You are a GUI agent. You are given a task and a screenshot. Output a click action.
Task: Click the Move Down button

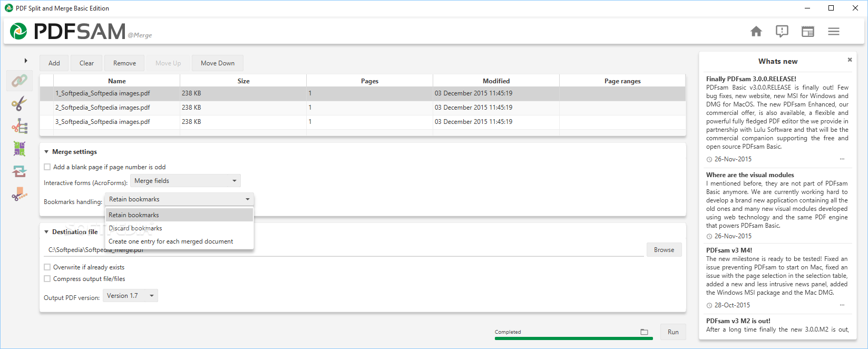point(218,63)
